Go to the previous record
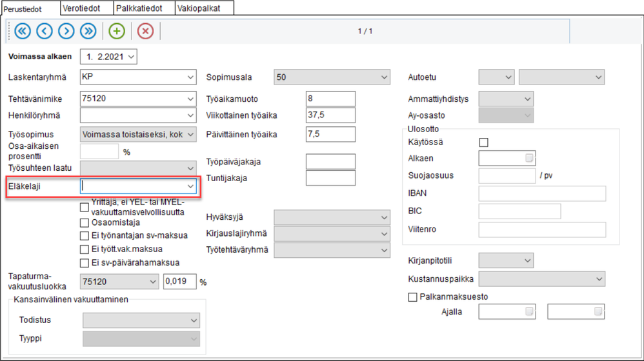Viewport: 644px width, 361px height. pyautogui.click(x=45, y=31)
